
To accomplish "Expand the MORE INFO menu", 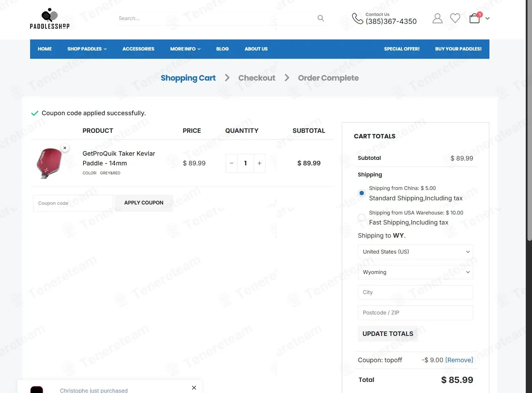I will 185,49.
